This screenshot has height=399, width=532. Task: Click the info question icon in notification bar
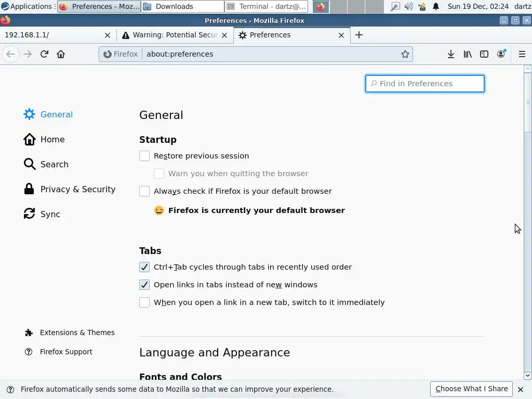10,389
